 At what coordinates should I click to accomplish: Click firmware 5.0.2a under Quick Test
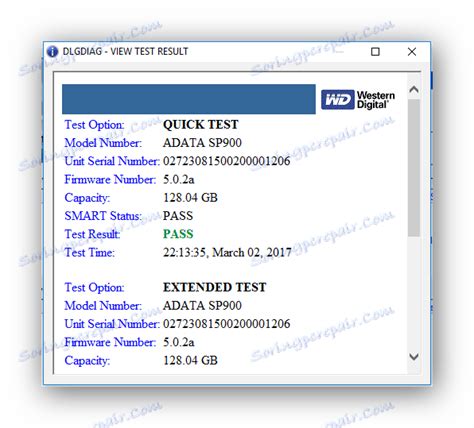point(178,179)
